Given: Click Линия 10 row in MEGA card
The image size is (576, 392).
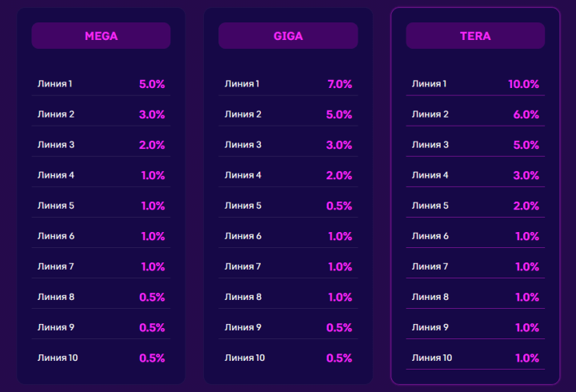Looking at the screenshot, I should tap(101, 358).
